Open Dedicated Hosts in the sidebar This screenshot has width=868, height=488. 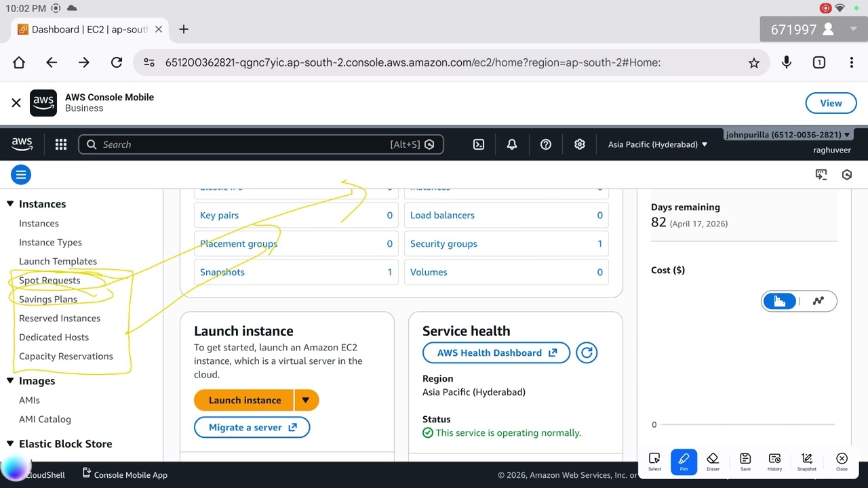54,338
